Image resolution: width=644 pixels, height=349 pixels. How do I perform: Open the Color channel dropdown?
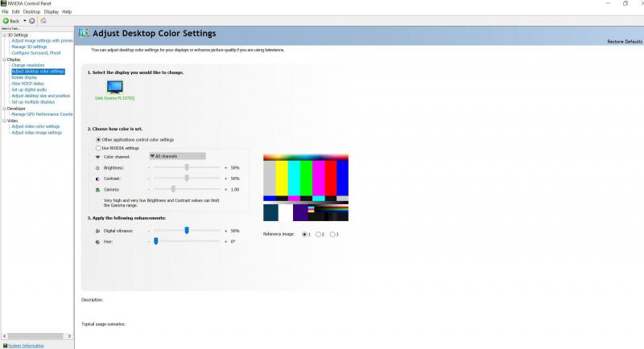pos(177,156)
